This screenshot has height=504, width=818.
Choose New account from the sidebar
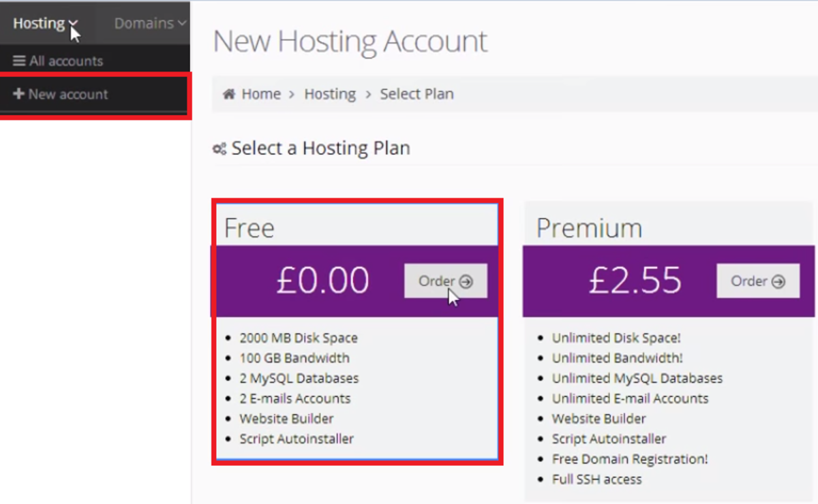(68, 94)
